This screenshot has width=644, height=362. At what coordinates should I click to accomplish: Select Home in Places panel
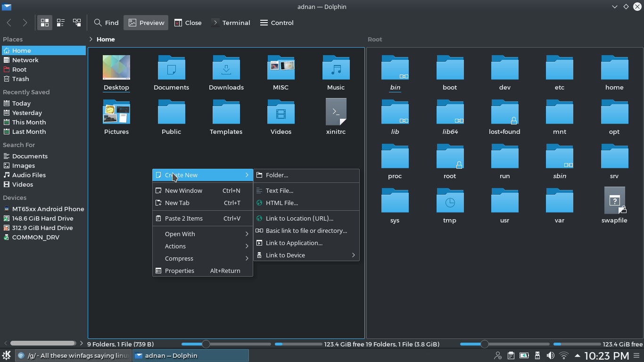(x=43, y=50)
